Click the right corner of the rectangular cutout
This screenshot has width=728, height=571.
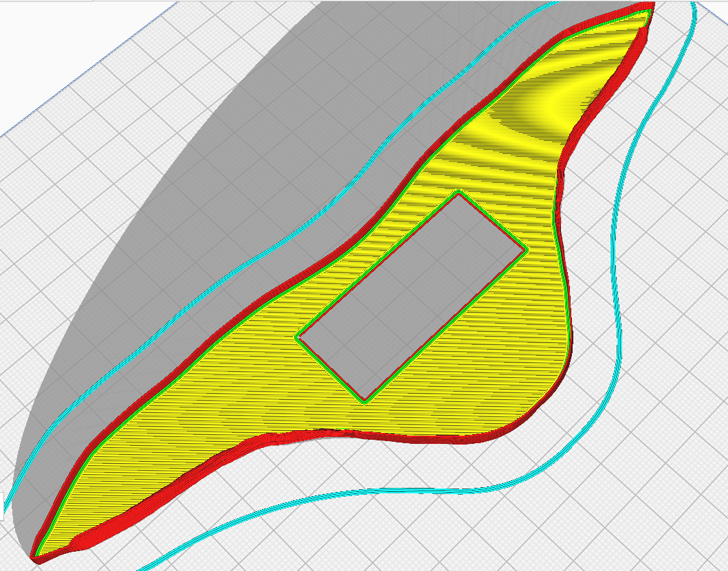point(526,249)
